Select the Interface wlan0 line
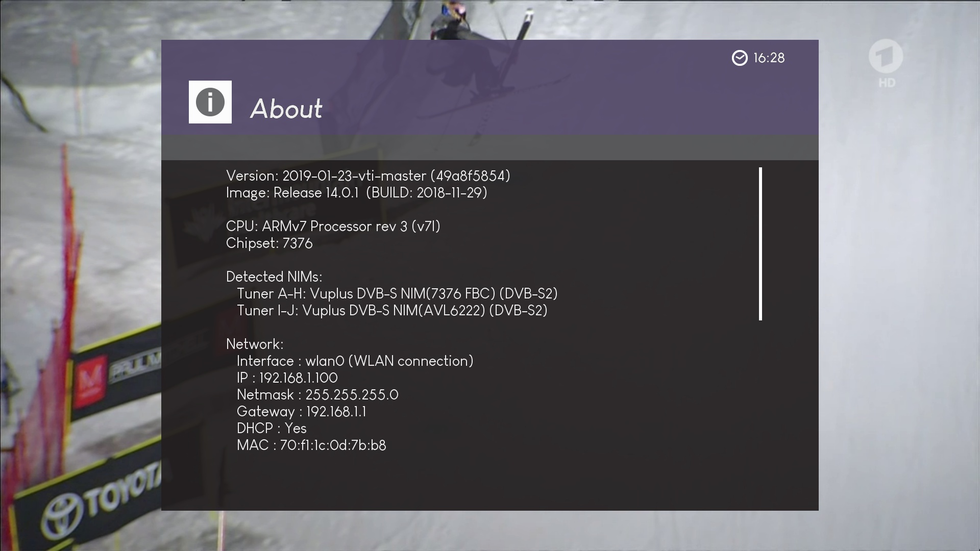This screenshot has width=980, height=551. pyautogui.click(x=355, y=361)
